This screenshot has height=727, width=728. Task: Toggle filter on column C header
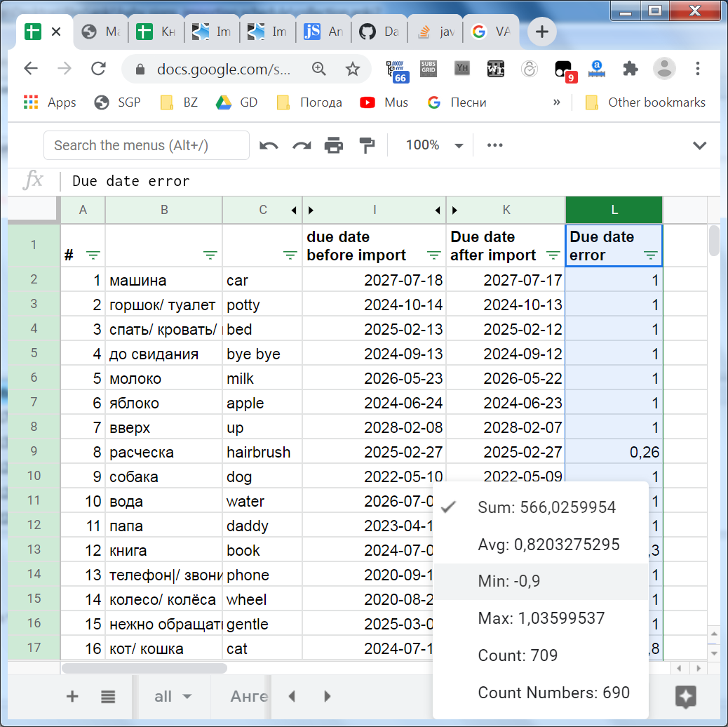click(290, 255)
